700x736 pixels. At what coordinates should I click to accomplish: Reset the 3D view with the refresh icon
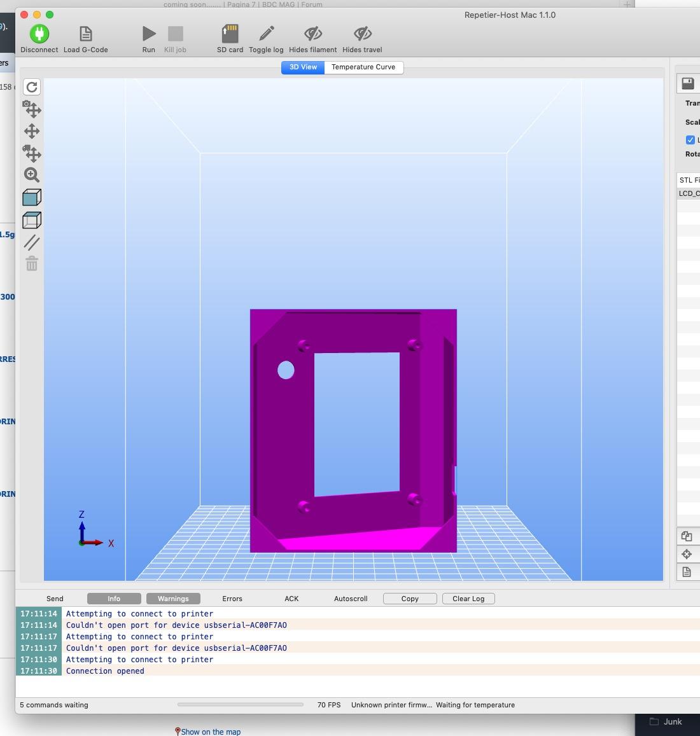click(x=32, y=87)
